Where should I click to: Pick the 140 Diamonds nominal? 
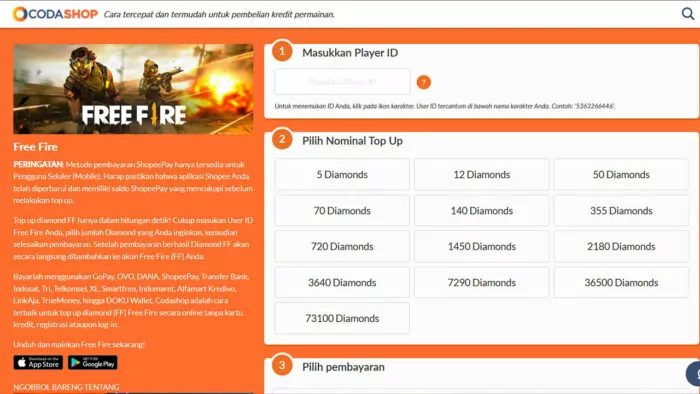pos(482,211)
